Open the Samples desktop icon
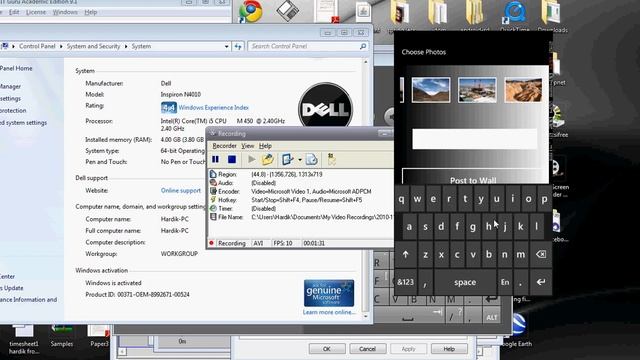This screenshot has width=640, height=360. (62, 336)
